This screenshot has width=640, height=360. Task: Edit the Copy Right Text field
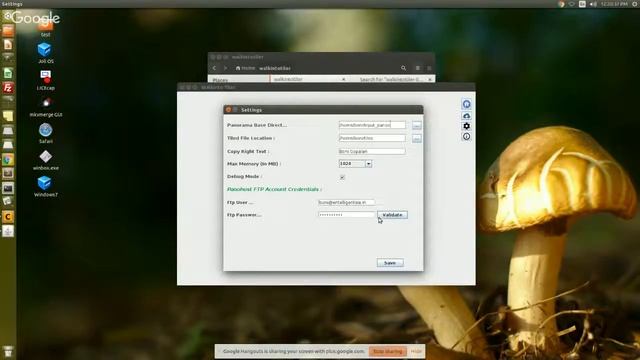click(x=372, y=151)
